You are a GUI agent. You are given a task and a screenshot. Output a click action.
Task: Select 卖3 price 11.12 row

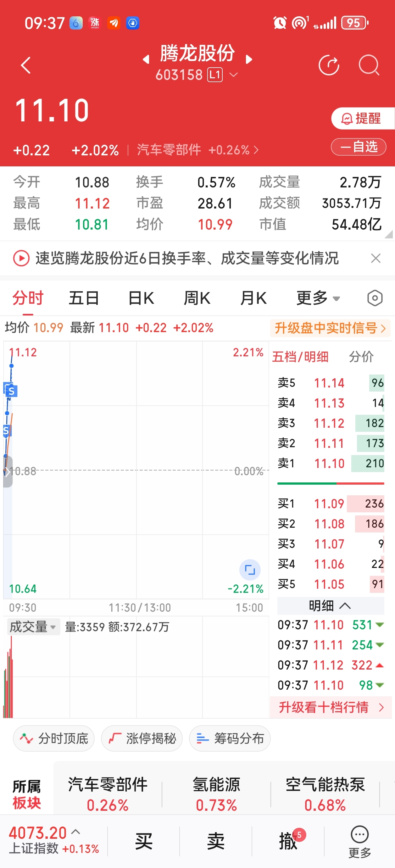coord(331,423)
